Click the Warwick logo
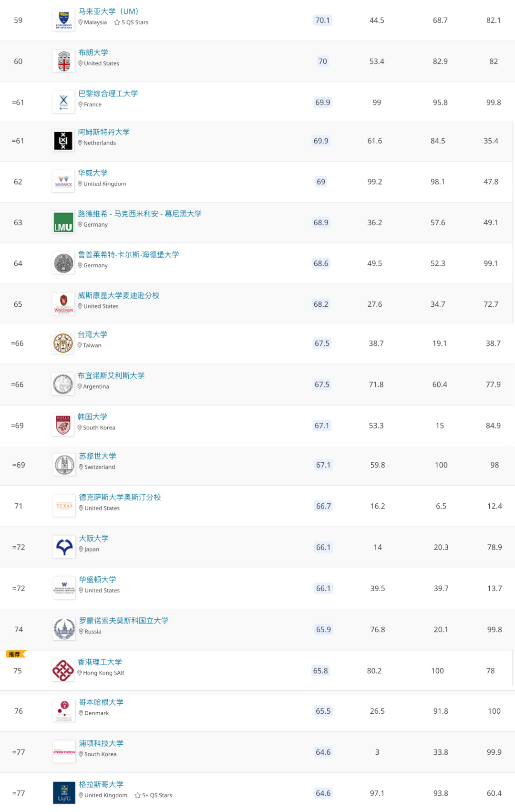515x812 pixels. (x=63, y=182)
